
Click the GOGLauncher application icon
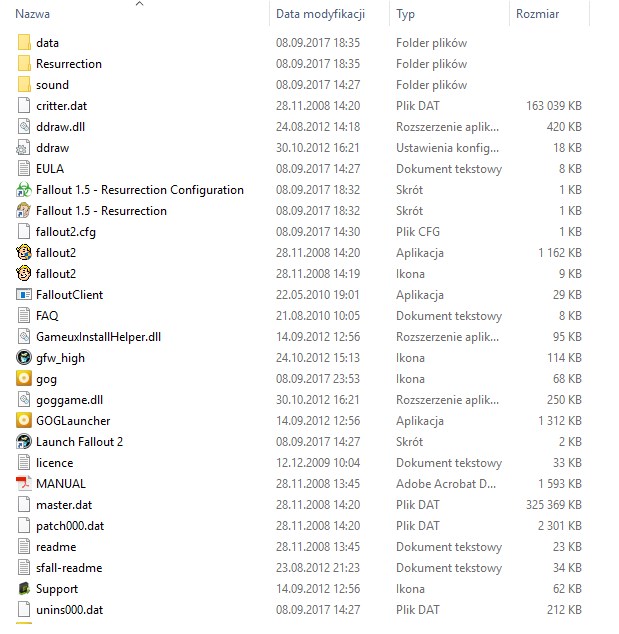tap(23, 421)
